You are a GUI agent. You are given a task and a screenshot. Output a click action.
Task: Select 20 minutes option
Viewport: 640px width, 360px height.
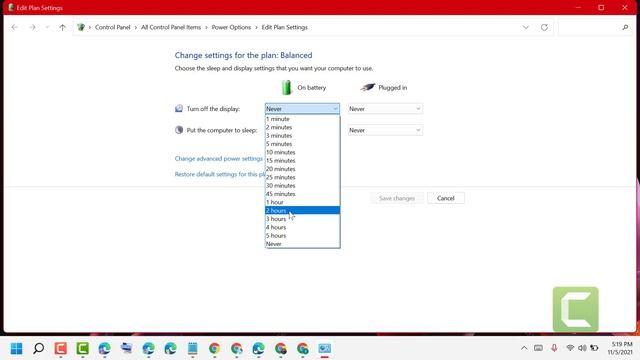[302, 169]
